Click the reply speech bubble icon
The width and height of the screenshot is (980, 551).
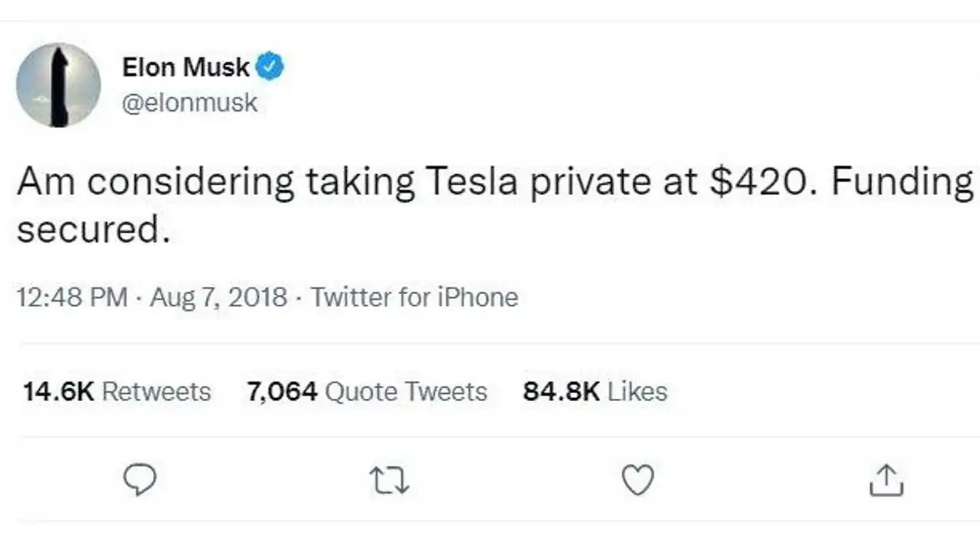(139, 480)
